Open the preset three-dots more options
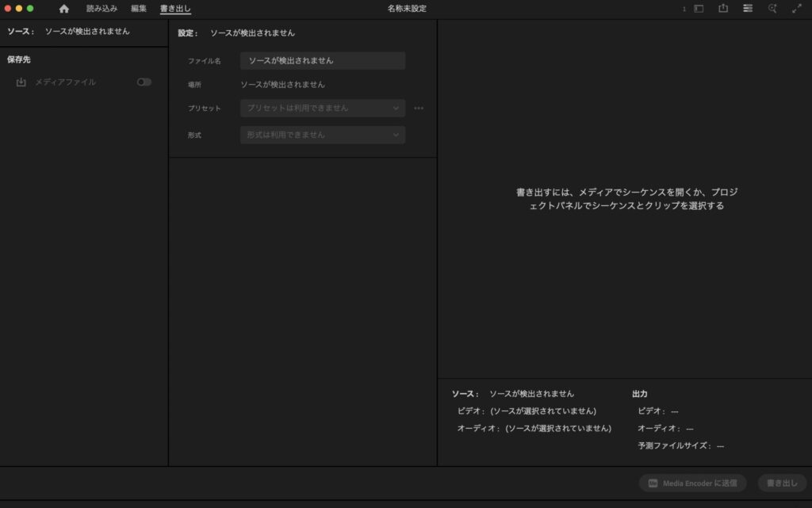812x508 pixels. pyautogui.click(x=419, y=109)
